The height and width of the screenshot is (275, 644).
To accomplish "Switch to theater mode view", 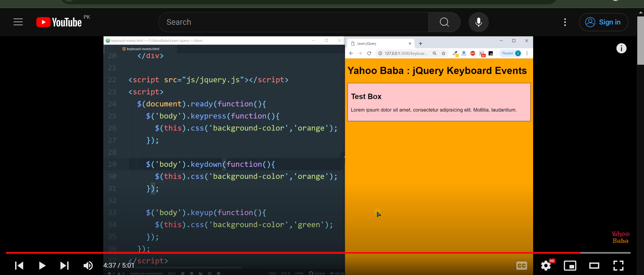I will [594, 266].
